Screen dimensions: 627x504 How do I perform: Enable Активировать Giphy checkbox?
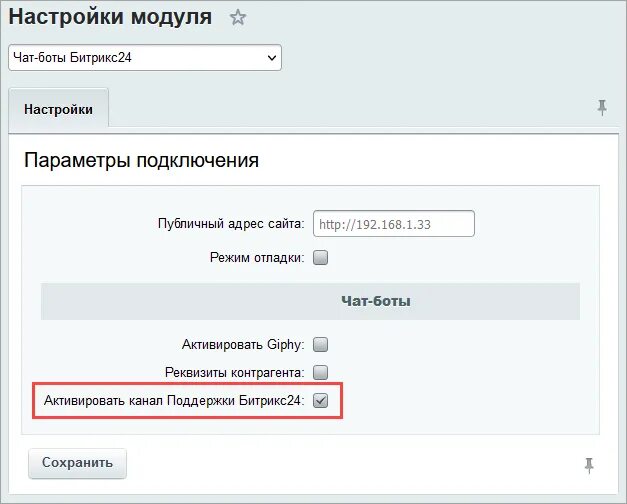tap(320, 344)
